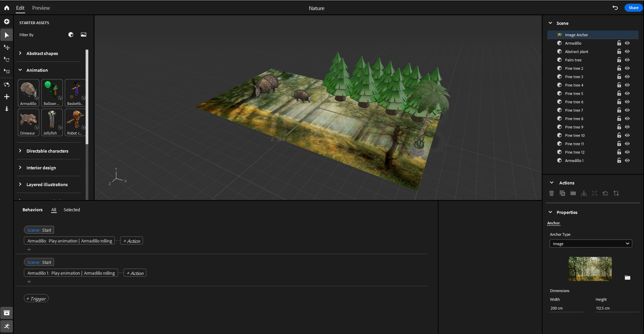Add a new Trigger
This screenshot has height=334, width=644.
click(36, 298)
